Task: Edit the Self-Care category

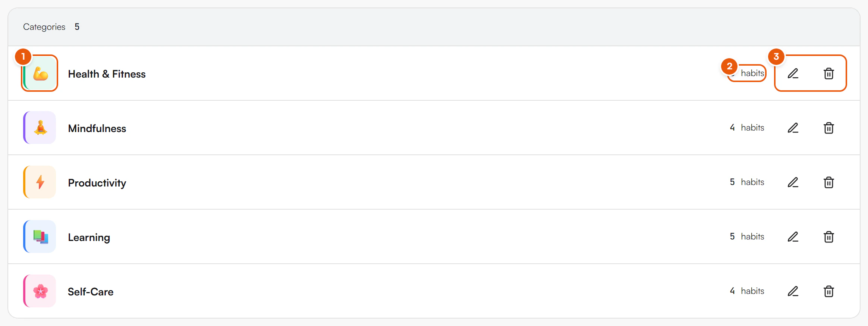Action: click(x=793, y=291)
